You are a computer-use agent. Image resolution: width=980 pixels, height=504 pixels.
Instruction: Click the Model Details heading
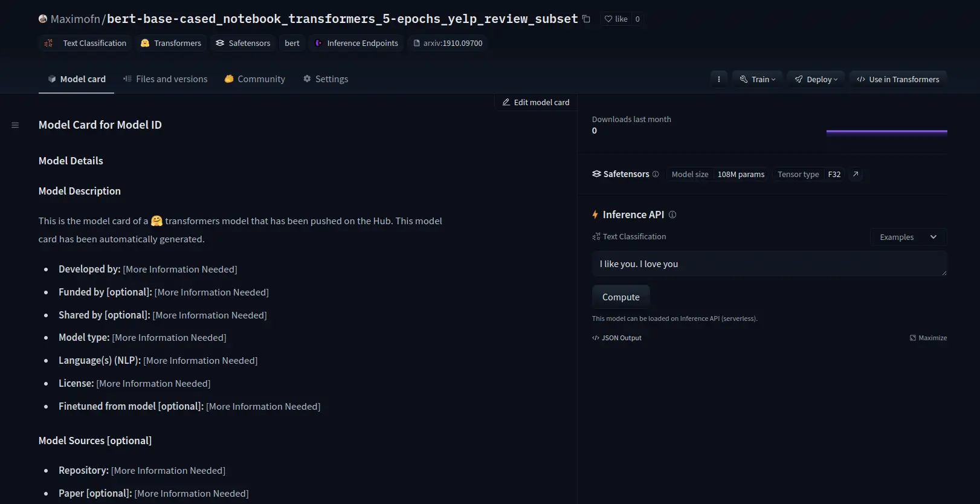(x=71, y=161)
